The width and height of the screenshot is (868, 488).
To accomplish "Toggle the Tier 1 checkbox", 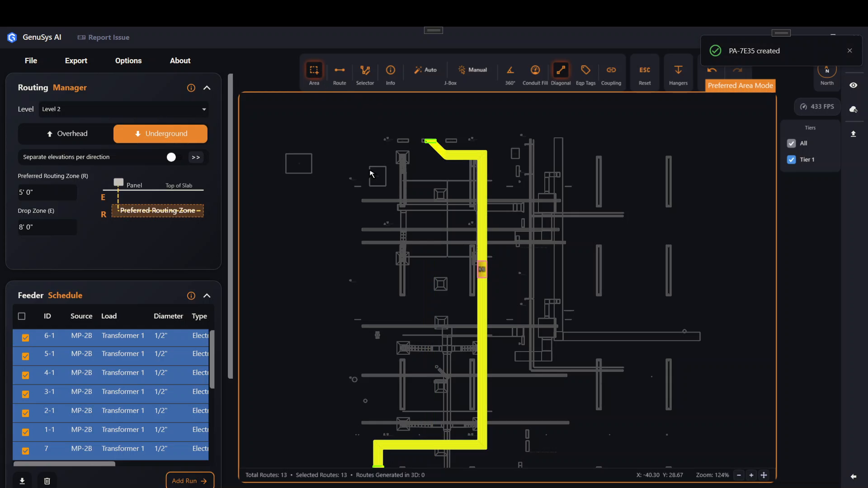I will pyautogui.click(x=791, y=160).
